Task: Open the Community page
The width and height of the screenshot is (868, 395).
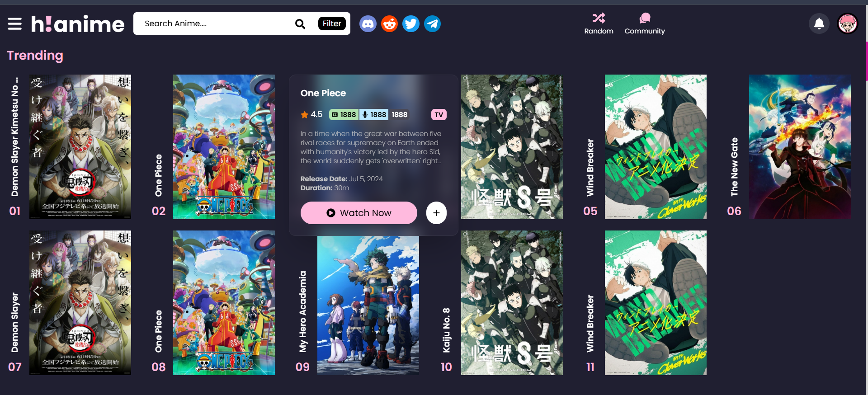Action: pos(644,24)
